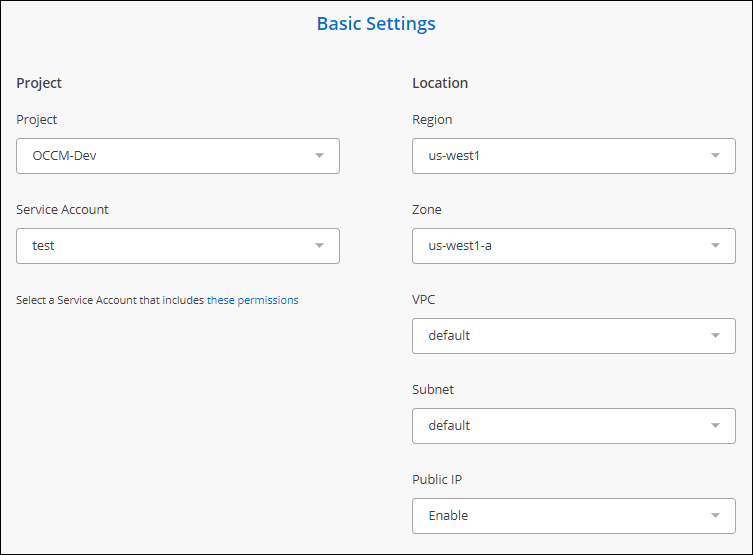Click the arrow in the Public IP dropdown
Image resolution: width=753 pixels, height=555 pixels.
715,516
